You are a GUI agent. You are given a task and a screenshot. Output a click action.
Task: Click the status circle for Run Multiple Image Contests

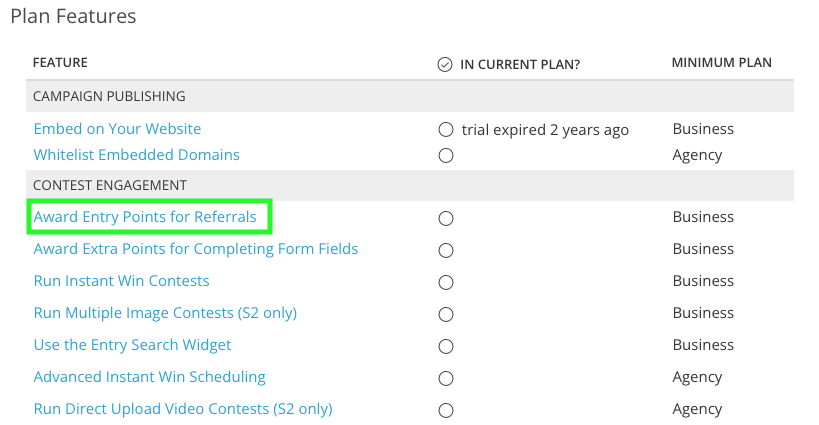tap(446, 314)
